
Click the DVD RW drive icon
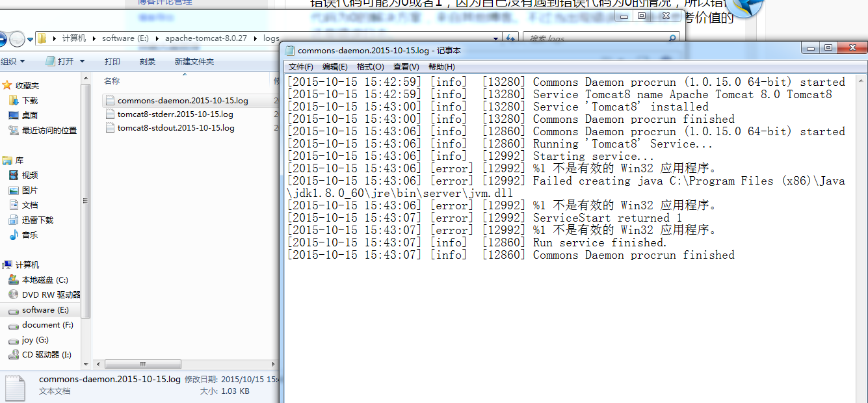(x=14, y=294)
